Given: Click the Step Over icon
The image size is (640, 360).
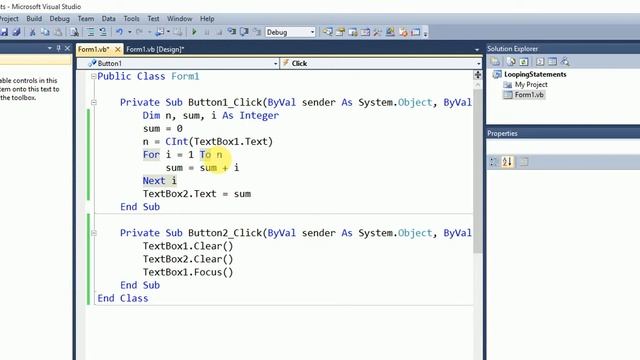Looking at the screenshot, I should [244, 32].
